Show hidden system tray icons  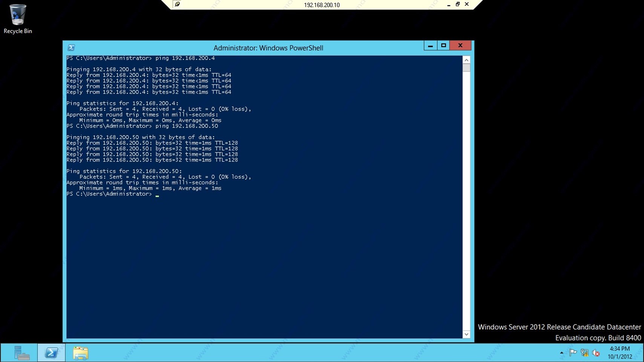tap(561, 353)
